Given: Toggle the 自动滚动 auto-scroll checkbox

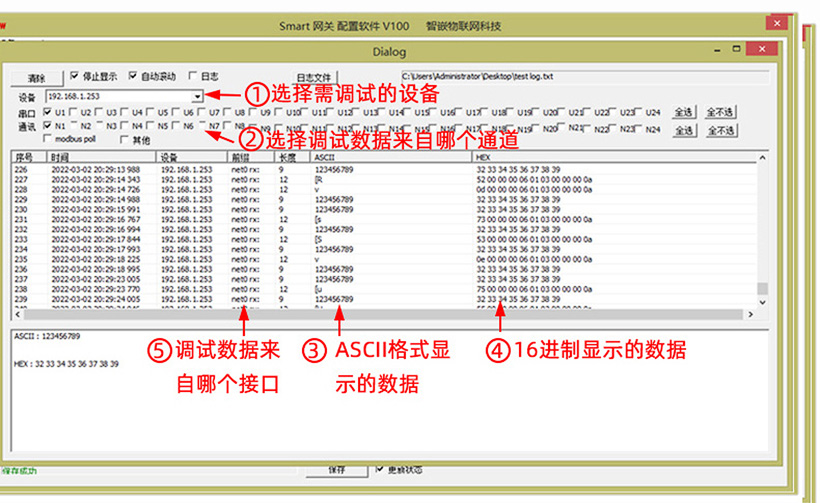Looking at the screenshot, I should click(x=133, y=76).
